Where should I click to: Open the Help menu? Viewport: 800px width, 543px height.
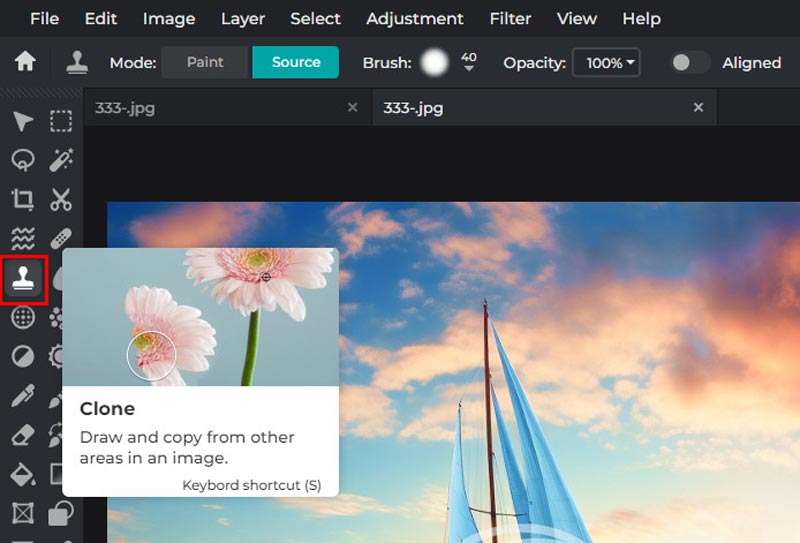641,19
